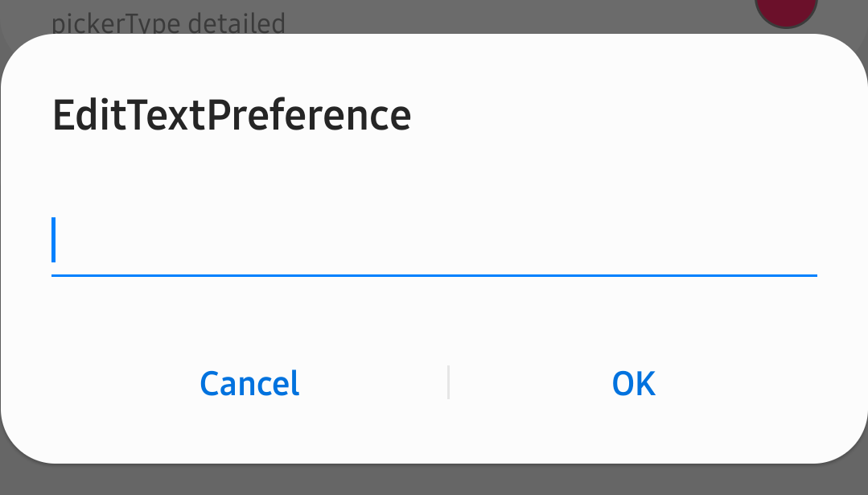Click divider between Cancel and OK

pos(448,383)
